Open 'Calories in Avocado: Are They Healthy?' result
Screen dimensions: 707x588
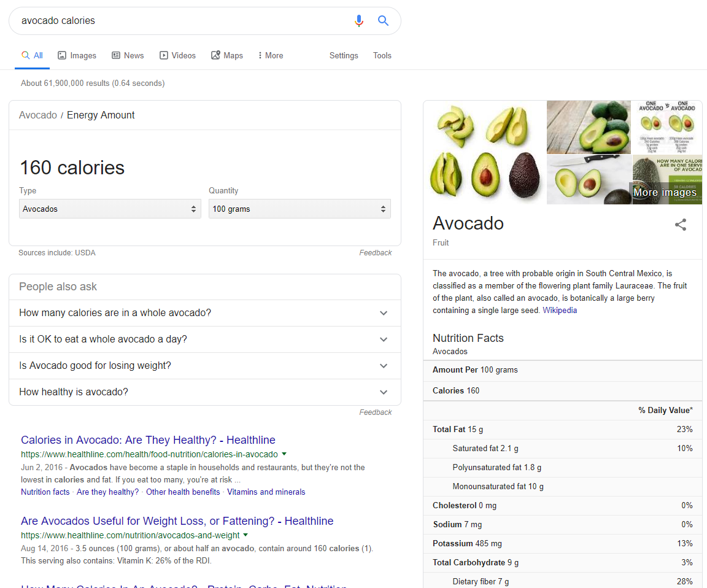148,440
